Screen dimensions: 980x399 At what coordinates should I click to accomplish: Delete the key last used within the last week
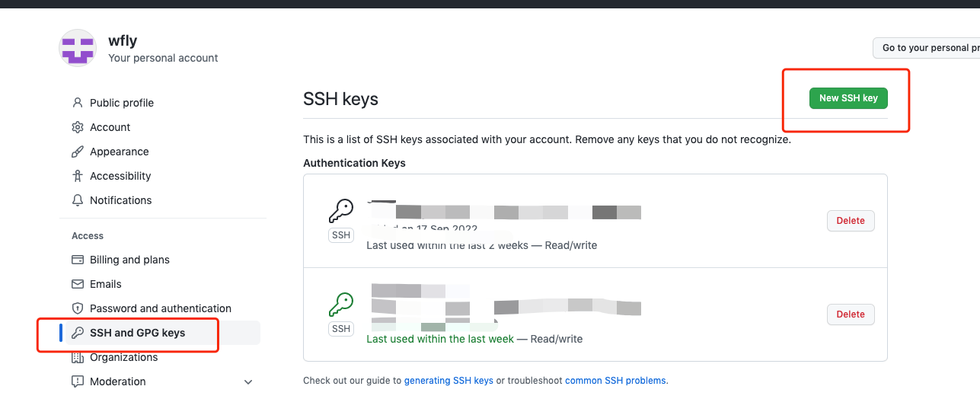pyautogui.click(x=851, y=314)
